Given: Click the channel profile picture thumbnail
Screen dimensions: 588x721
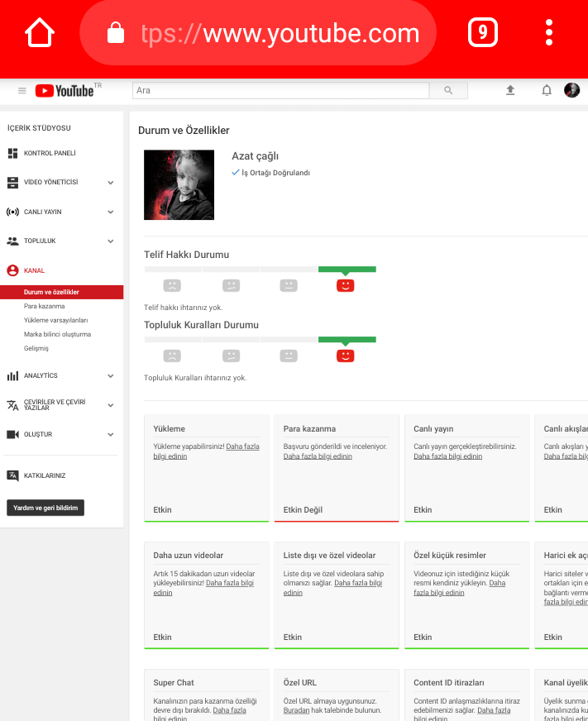Looking at the screenshot, I should tap(179, 185).
